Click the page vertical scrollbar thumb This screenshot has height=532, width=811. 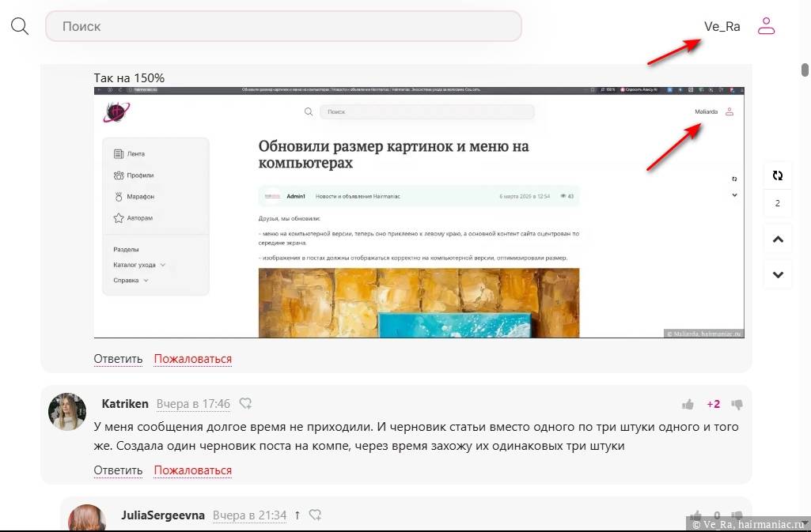coord(805,70)
